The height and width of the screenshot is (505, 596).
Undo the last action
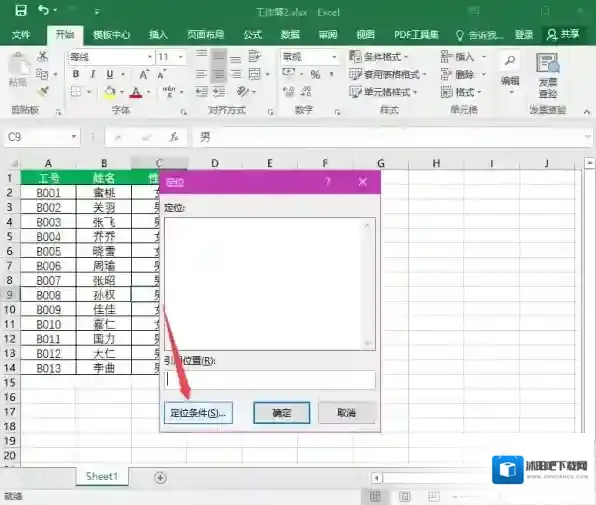(x=43, y=10)
